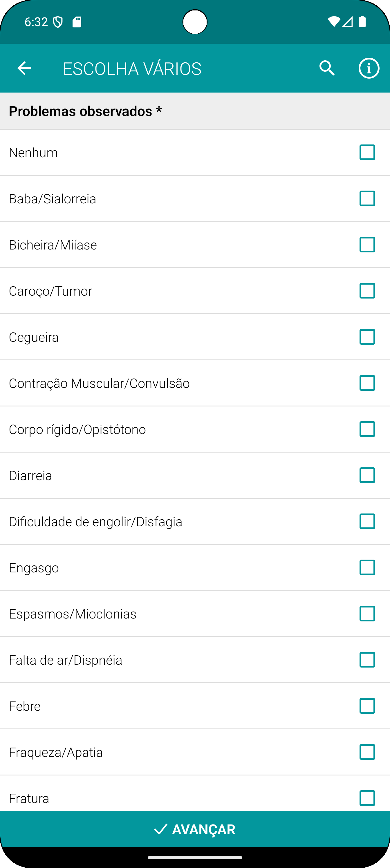Tap the cellular signal icon
Screen dimensions: 390x868
(348, 22)
